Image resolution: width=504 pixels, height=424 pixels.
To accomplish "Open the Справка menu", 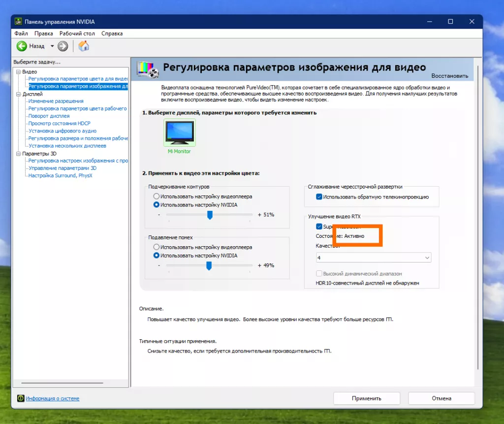I will click(111, 33).
